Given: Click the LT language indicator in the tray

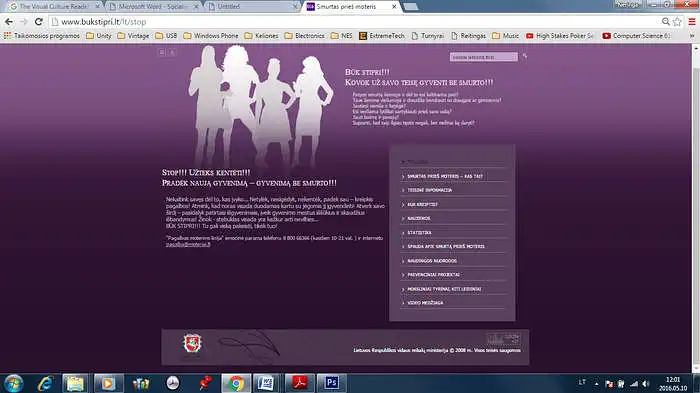Looking at the screenshot, I should point(582,383).
